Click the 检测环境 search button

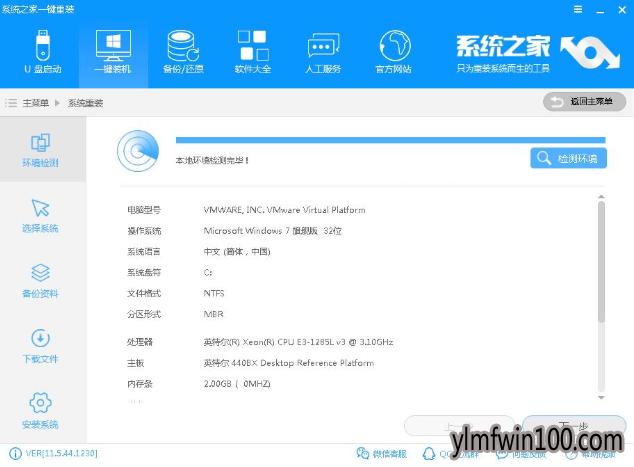click(x=568, y=158)
